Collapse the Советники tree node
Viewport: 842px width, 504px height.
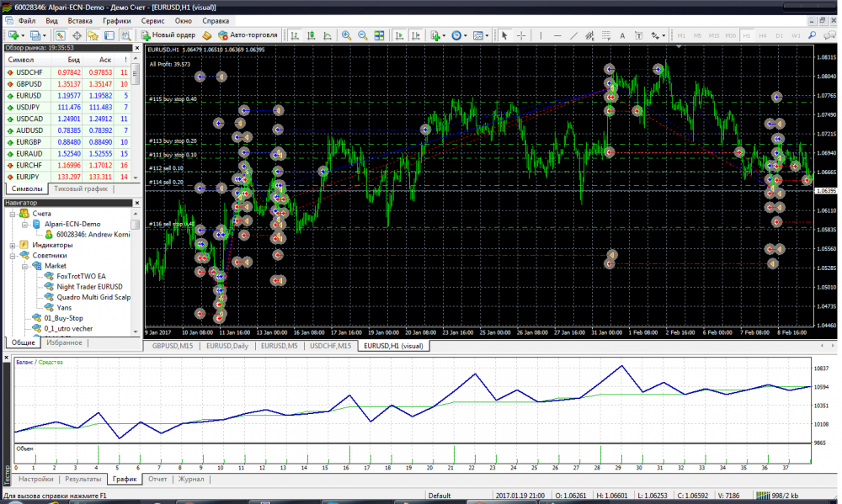pyautogui.click(x=13, y=256)
